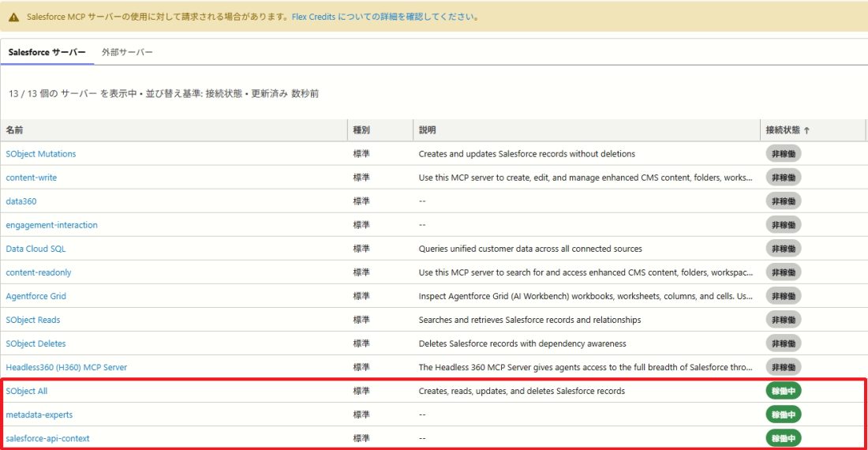The width and height of the screenshot is (868, 450).
Task: Open the content-readonly server
Action: [x=38, y=272]
